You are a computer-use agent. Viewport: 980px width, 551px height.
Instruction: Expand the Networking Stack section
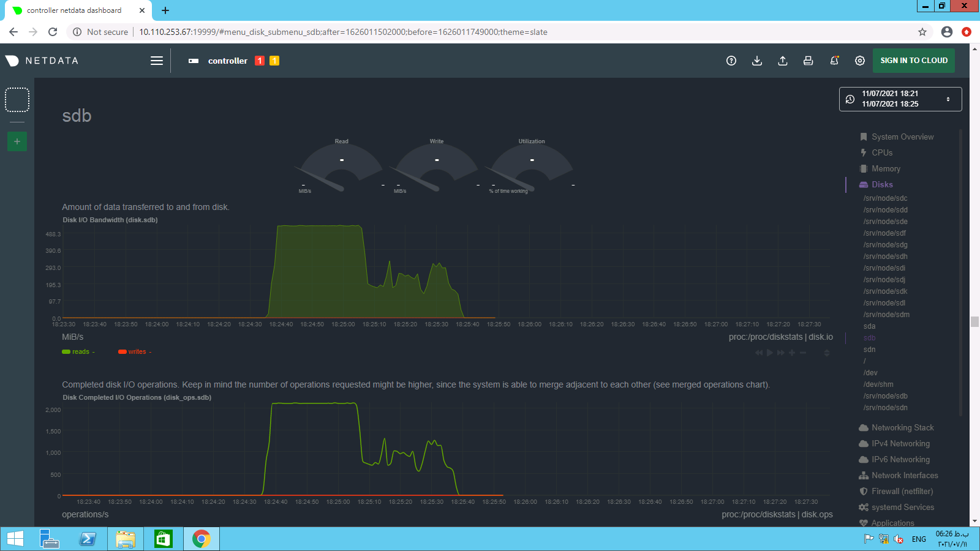point(902,427)
